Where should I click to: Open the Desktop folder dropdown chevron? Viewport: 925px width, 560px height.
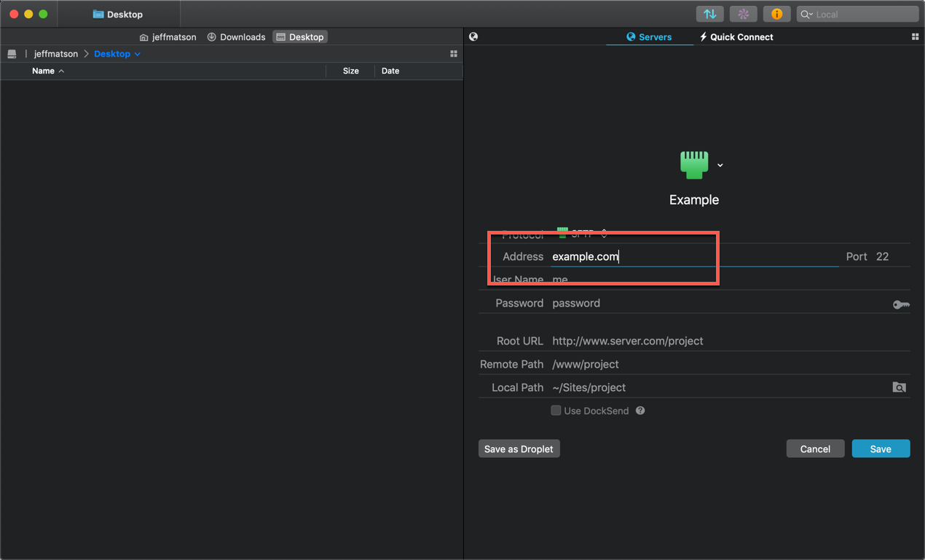(x=137, y=53)
